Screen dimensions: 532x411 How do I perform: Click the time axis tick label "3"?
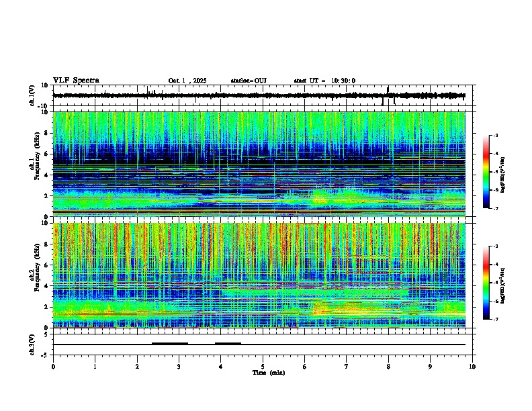(179, 367)
